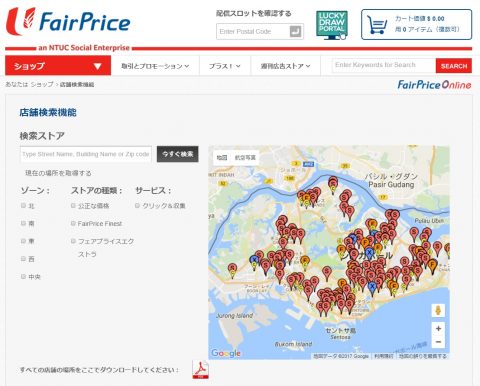The image size is (480, 386).
Task: Tick the 中央 zone checkbox
Action: 23,276
